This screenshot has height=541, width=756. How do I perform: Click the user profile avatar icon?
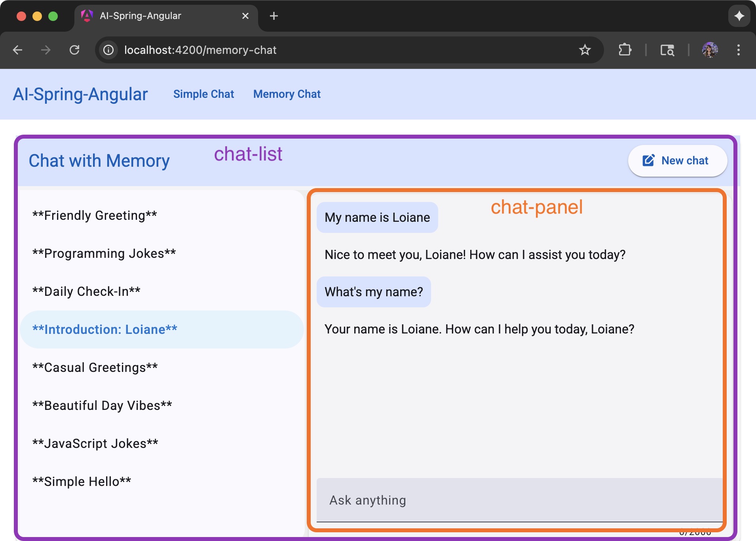(x=710, y=50)
